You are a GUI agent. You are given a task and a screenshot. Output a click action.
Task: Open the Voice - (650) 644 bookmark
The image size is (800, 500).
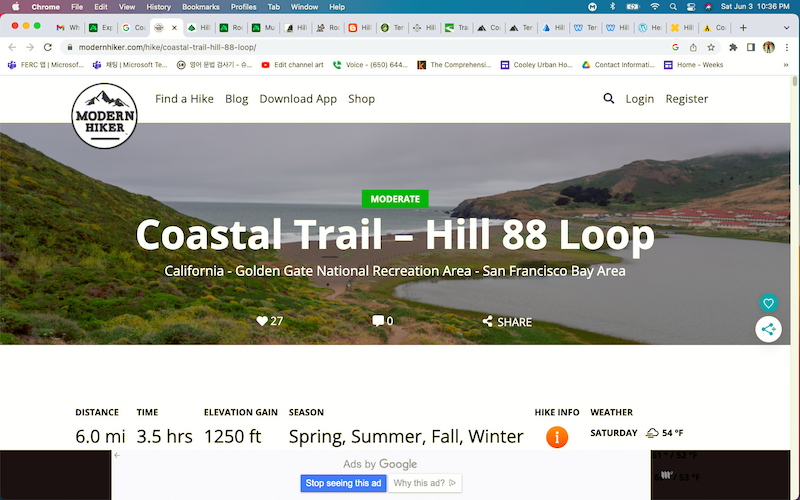370,65
